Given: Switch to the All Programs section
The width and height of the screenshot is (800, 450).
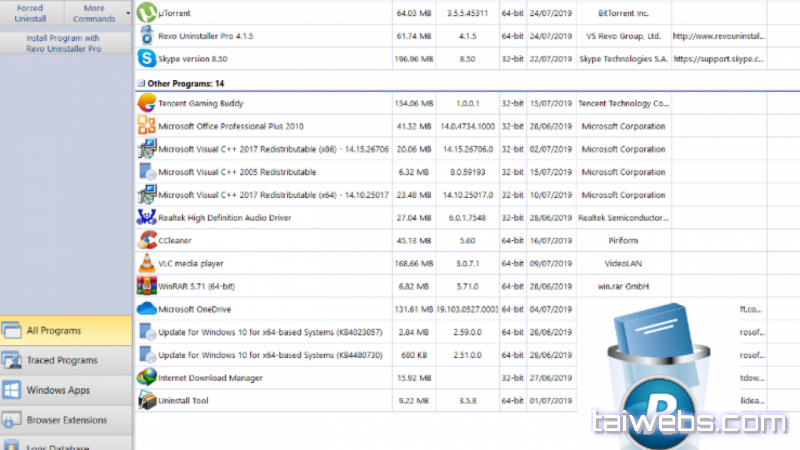Looking at the screenshot, I should pyautogui.click(x=66, y=331).
